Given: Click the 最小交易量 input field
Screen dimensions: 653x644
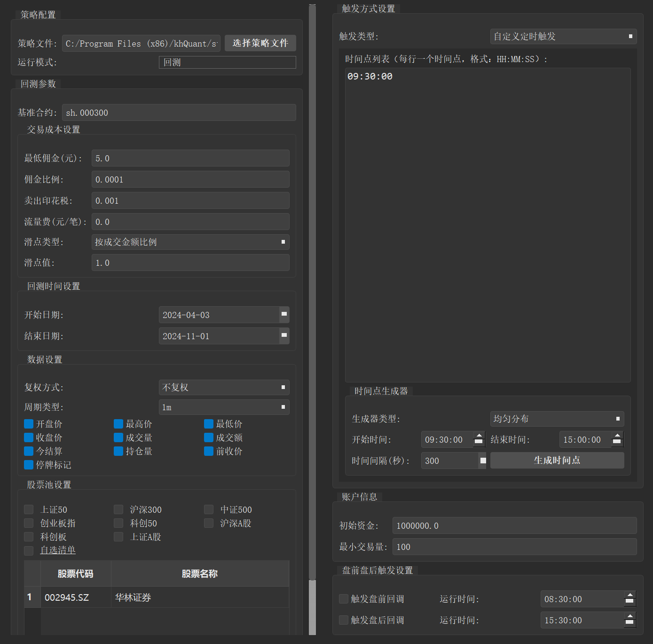Looking at the screenshot, I should click(515, 547).
